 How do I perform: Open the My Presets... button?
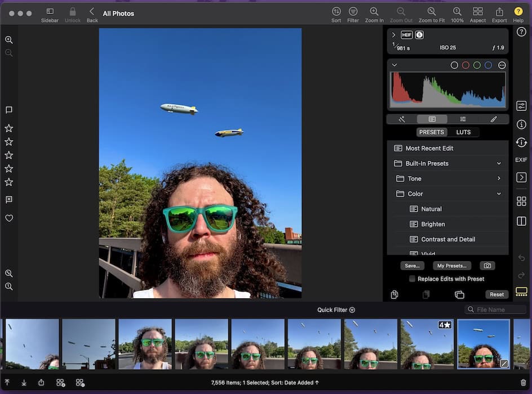452,266
